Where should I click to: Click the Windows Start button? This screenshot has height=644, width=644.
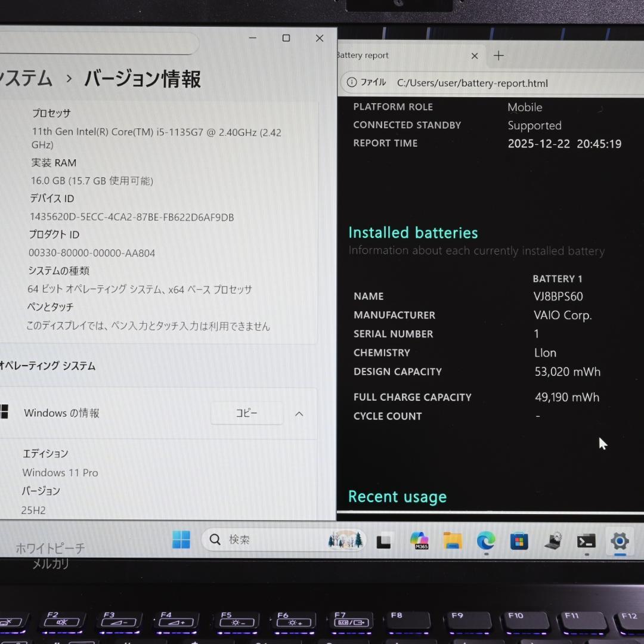pyautogui.click(x=181, y=540)
